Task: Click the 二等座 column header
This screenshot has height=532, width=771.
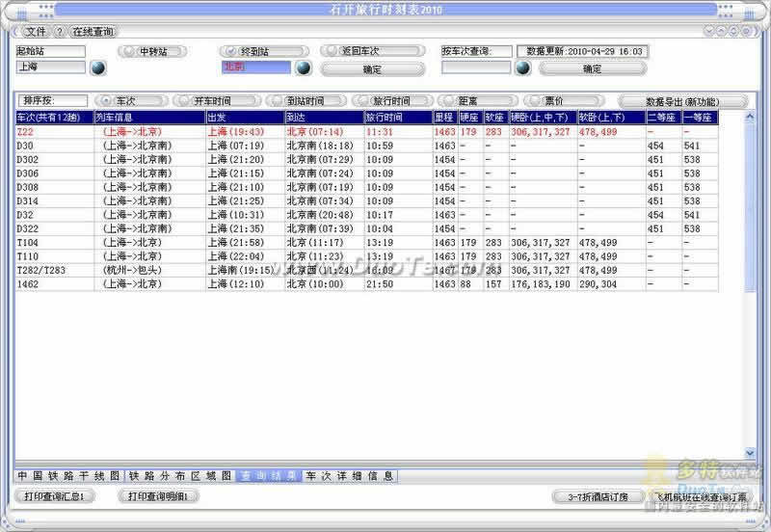Action: (664, 118)
